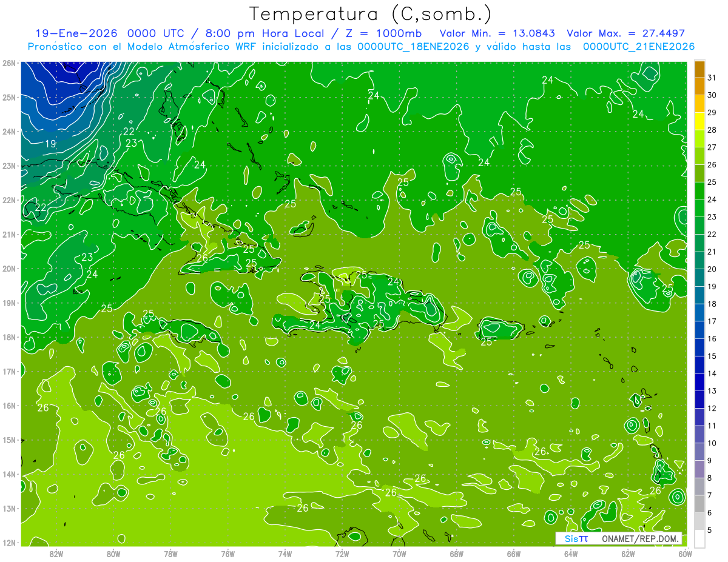Pick the teal swatch between 19 and 20
The height and width of the screenshot is (562, 728).
click(x=699, y=278)
